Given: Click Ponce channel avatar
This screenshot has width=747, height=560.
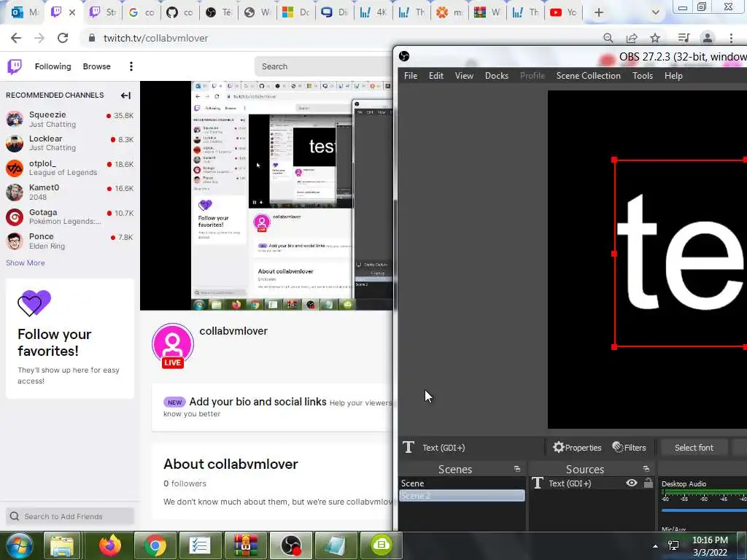Looking at the screenshot, I should tap(15, 241).
